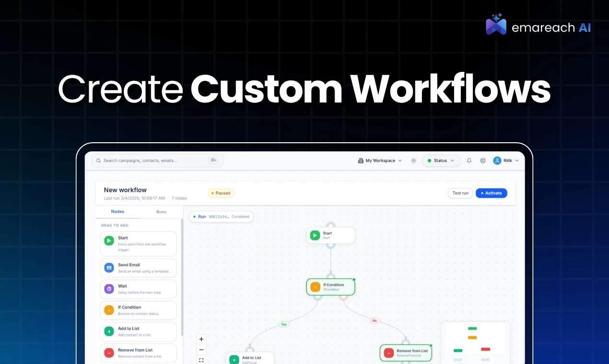Click the Paused status badge

[x=221, y=193]
